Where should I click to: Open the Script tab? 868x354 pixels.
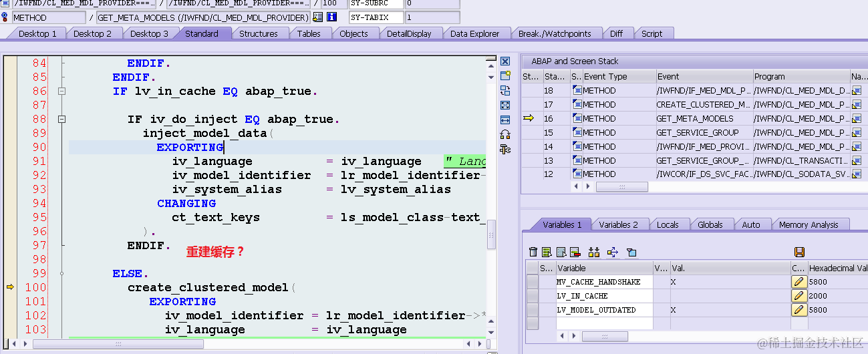pyautogui.click(x=652, y=33)
